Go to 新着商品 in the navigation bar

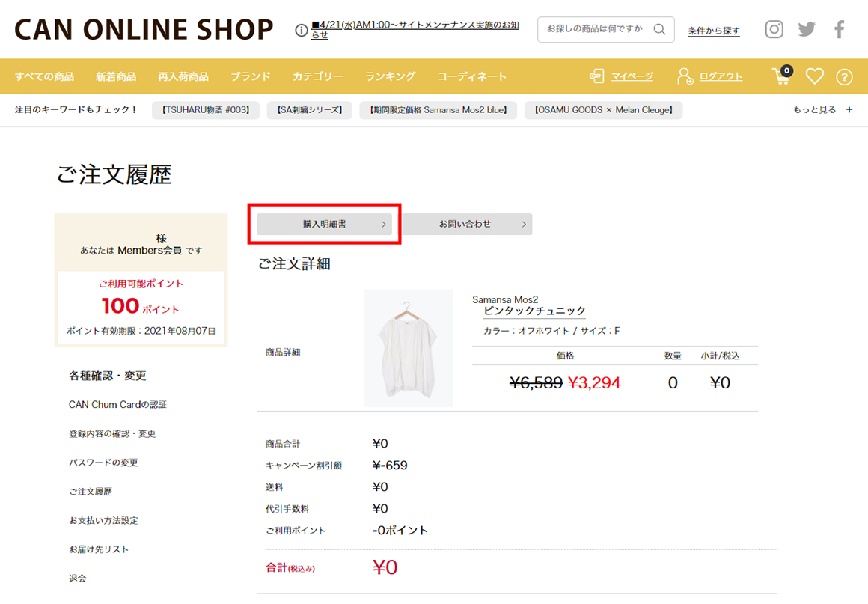click(116, 76)
